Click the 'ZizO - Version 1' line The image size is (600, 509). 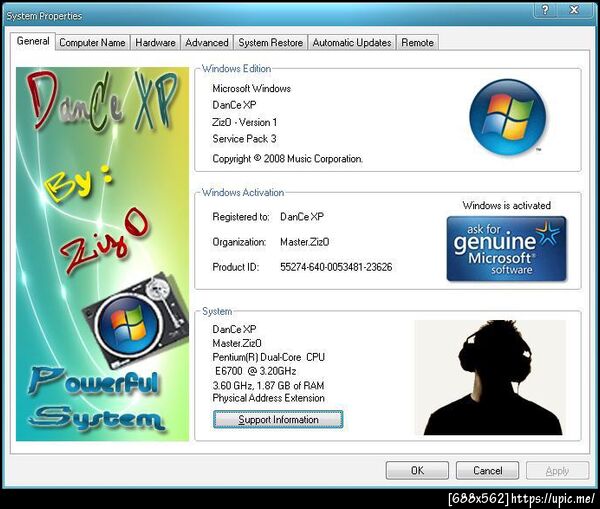point(244,122)
